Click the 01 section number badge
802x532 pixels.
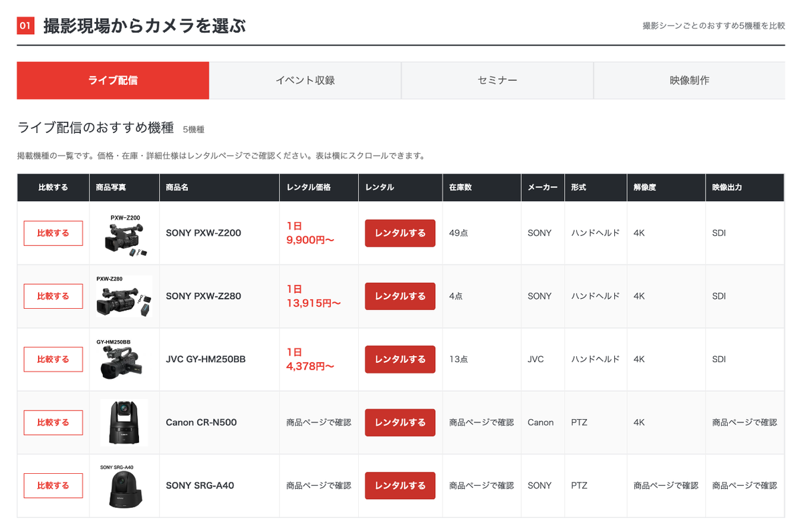click(25, 26)
